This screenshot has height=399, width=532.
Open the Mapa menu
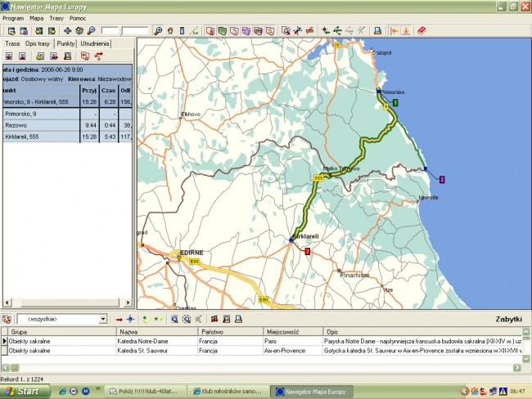point(37,17)
